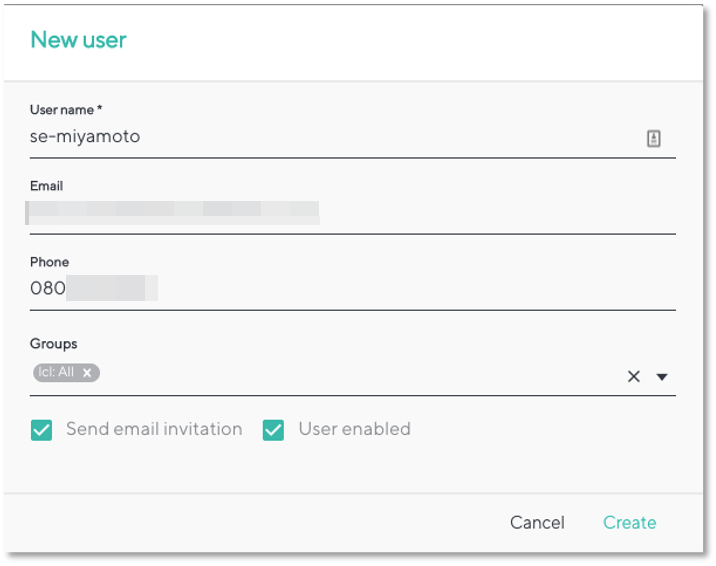This screenshot has width=716, height=566.
Task: Clear all selected groups with the X icon
Action: click(633, 377)
